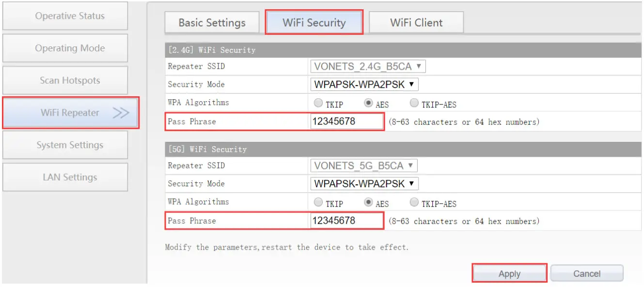Open the Operating Mode page

[65, 48]
